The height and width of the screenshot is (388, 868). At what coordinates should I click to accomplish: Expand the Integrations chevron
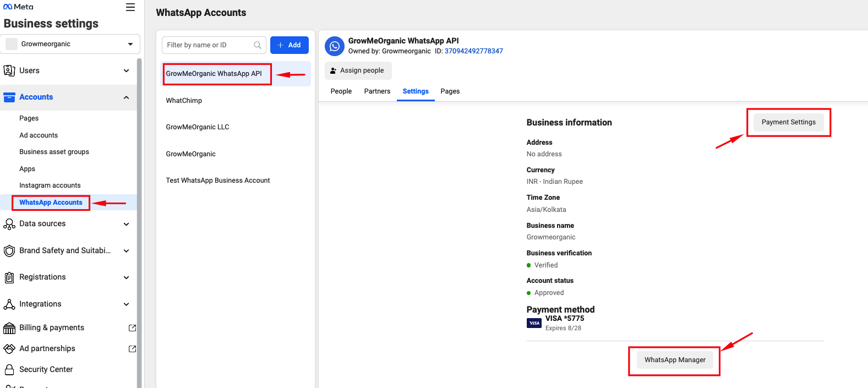click(x=127, y=304)
